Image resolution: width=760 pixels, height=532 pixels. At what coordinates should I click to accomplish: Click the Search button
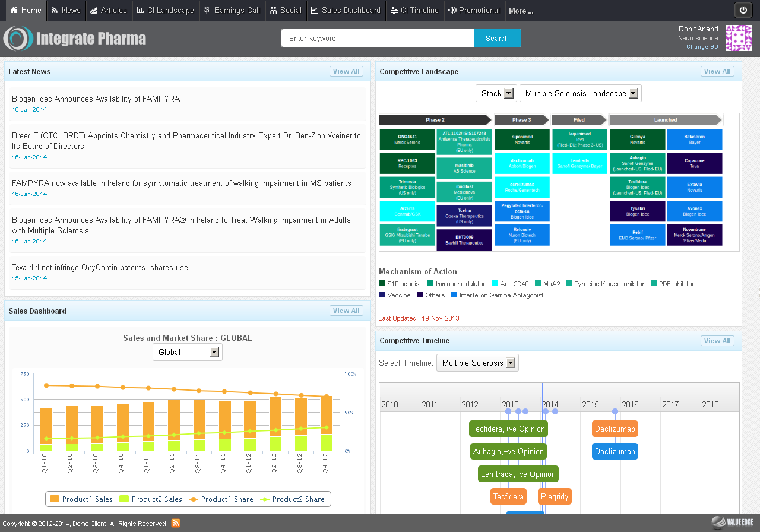point(498,38)
